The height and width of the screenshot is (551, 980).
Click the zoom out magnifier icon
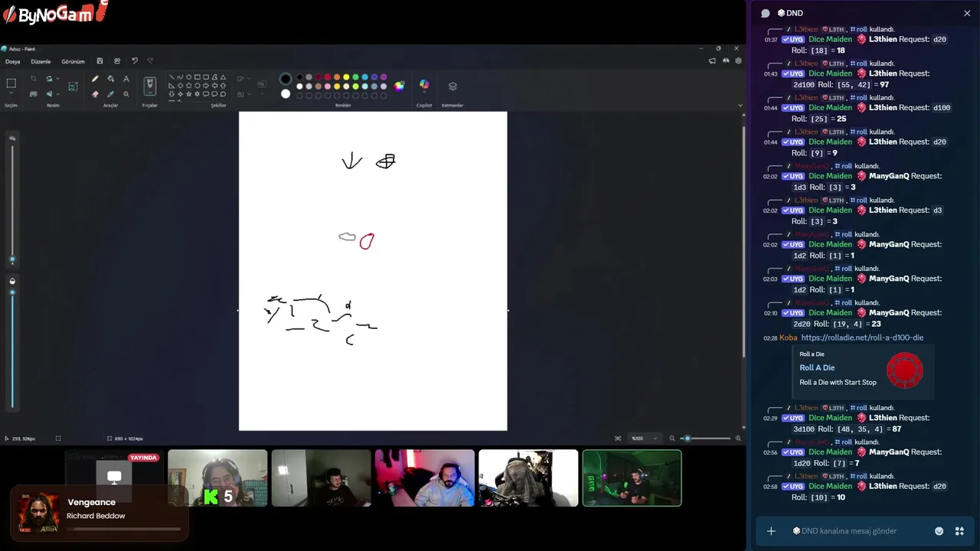point(672,439)
